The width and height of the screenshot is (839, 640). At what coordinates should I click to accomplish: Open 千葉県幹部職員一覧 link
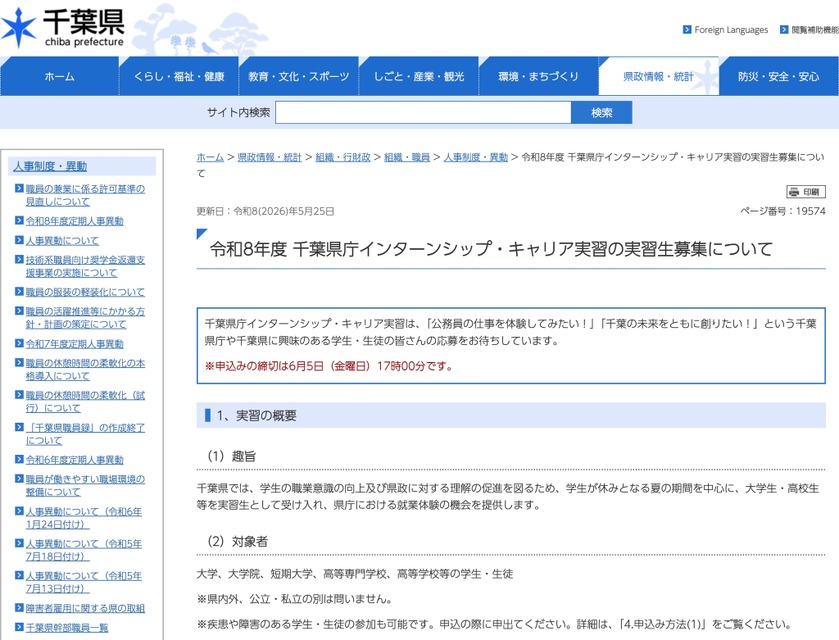(x=67, y=627)
